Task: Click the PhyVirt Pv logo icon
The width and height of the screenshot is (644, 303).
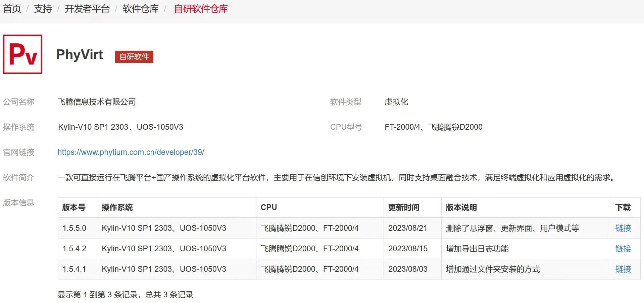Action: pos(22,54)
